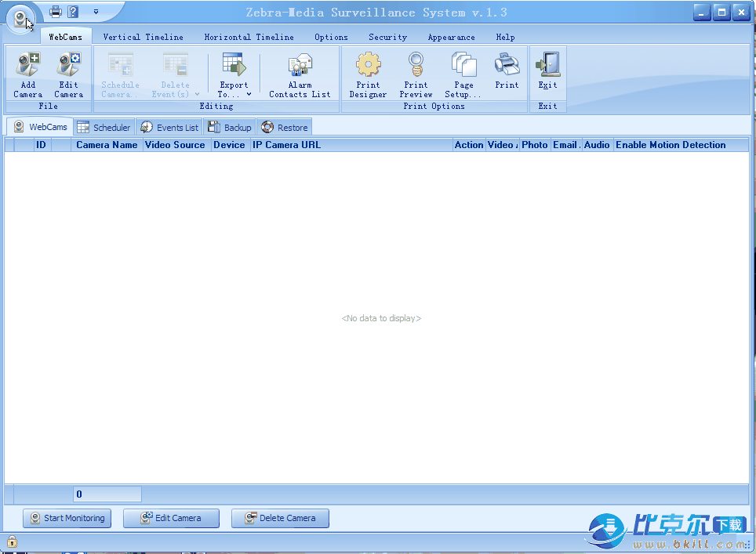Image resolution: width=756 pixels, height=554 pixels.
Task: Click the Audio column header
Action: click(x=597, y=144)
